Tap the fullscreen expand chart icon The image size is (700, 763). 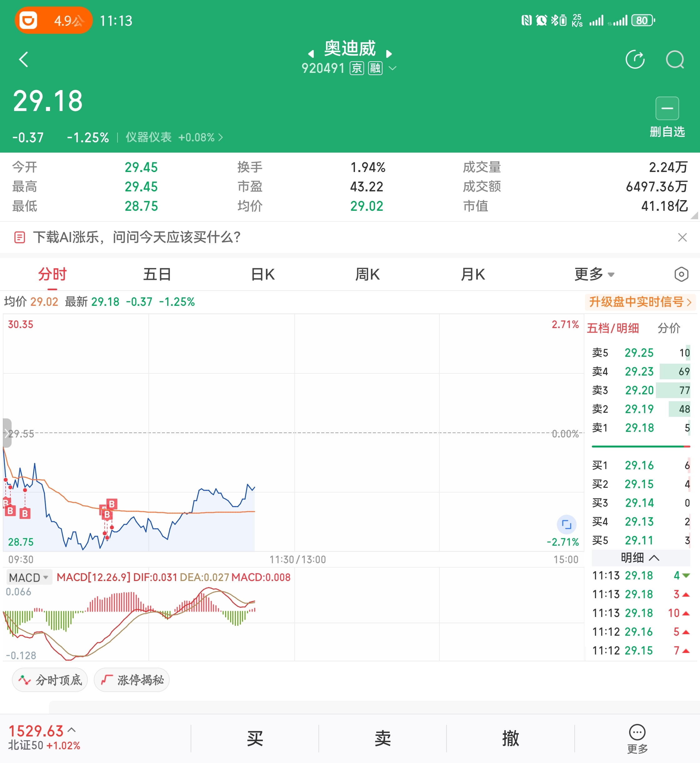coord(566,525)
